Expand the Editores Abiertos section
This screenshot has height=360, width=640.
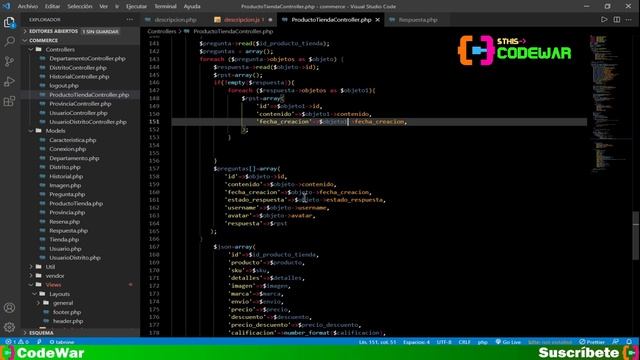(x=80, y=31)
